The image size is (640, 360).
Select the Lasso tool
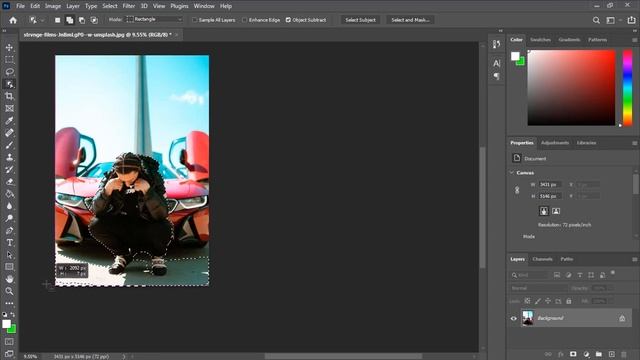click(x=9, y=72)
